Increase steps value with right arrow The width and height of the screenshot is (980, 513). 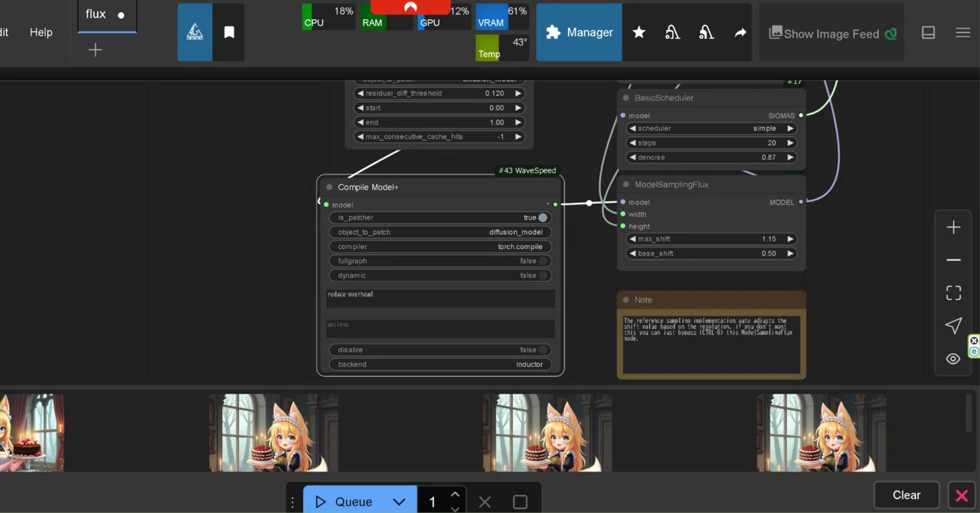tap(790, 143)
